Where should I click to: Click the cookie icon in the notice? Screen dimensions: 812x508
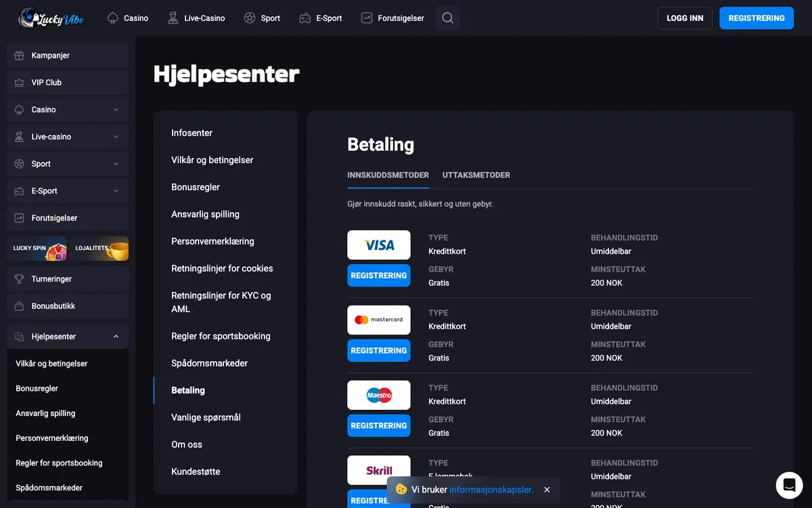[401, 489]
